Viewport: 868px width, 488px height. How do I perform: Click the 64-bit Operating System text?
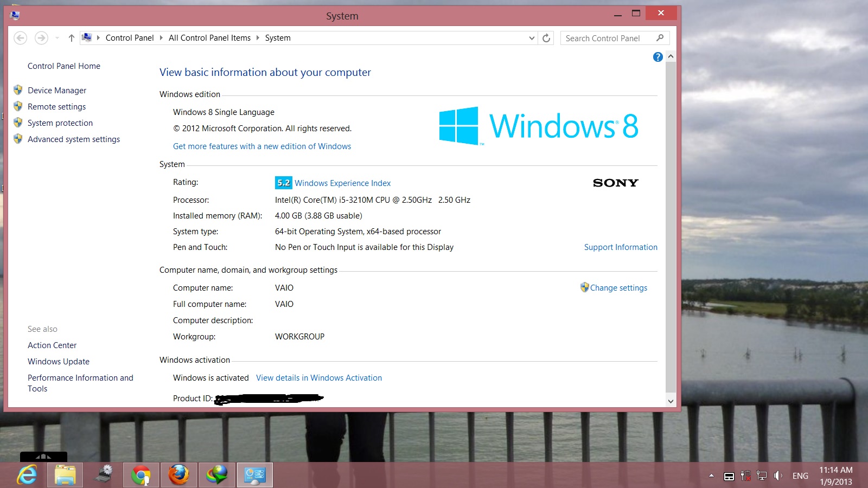358,232
